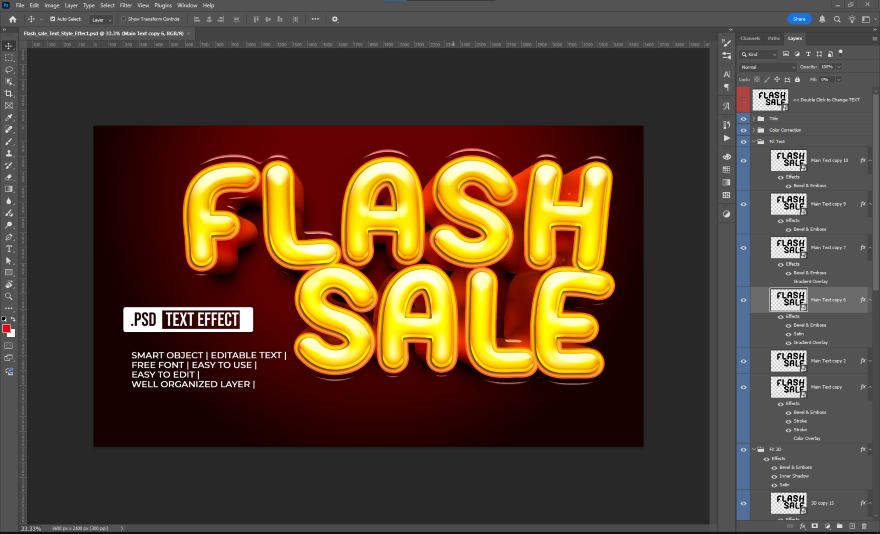Open the Fill value dropdown arrow
880x534 pixels.
(x=838, y=79)
